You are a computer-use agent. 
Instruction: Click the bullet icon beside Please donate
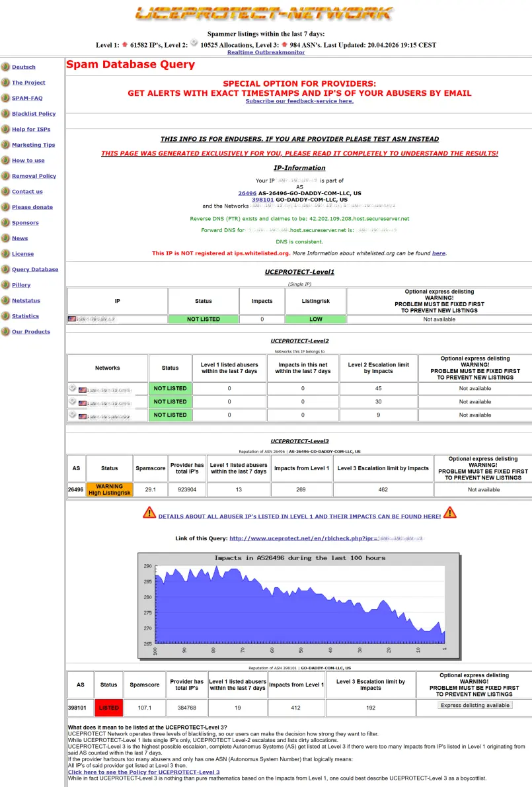coord(5,207)
